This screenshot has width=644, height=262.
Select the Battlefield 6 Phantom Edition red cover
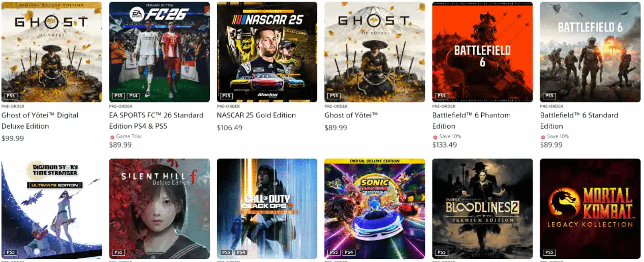(x=482, y=52)
